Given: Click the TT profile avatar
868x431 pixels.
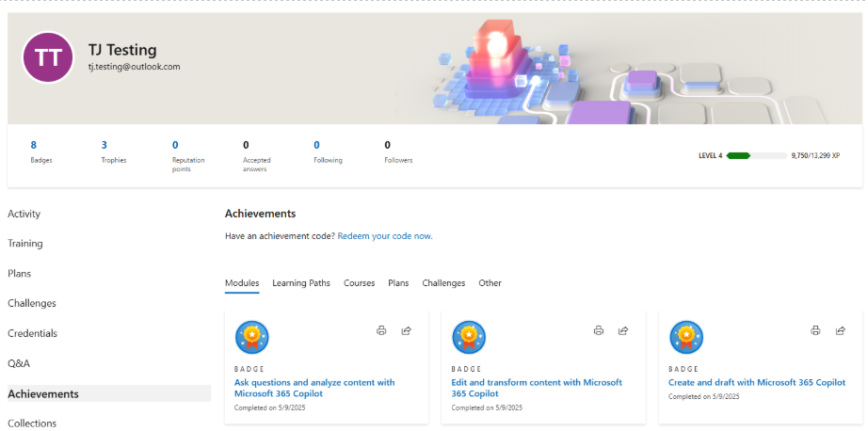Looking at the screenshot, I should (x=48, y=57).
